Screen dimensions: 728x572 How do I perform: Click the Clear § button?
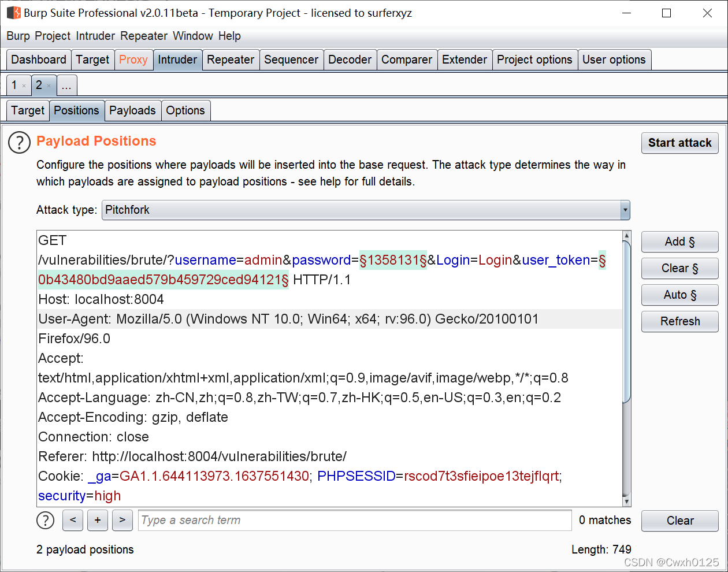pos(680,268)
